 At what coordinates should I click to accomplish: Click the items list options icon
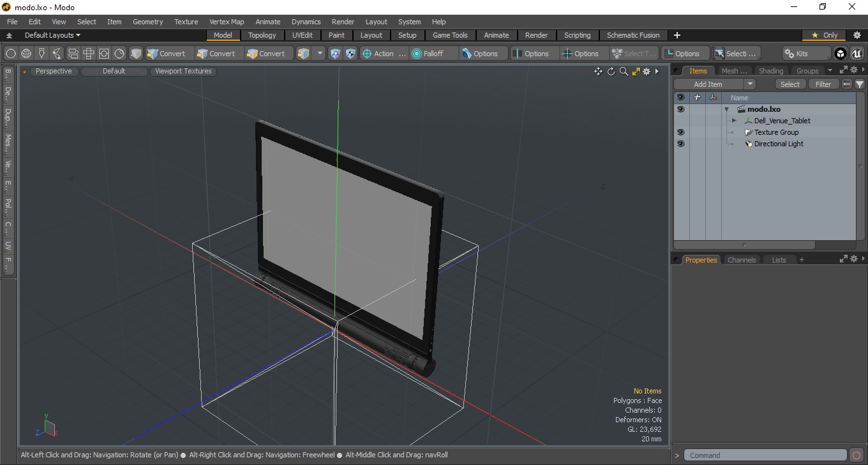click(x=847, y=84)
